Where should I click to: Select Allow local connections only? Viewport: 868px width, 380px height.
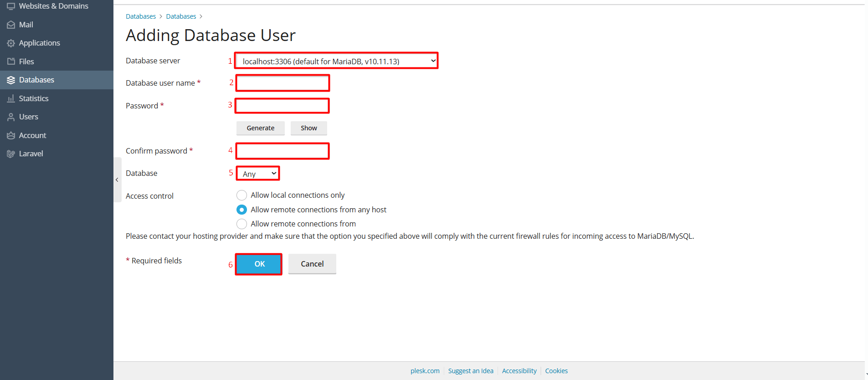click(242, 195)
